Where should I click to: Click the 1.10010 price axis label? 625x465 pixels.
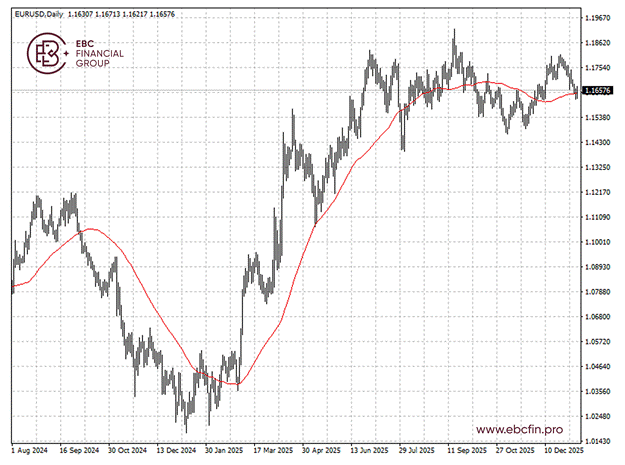(598, 242)
